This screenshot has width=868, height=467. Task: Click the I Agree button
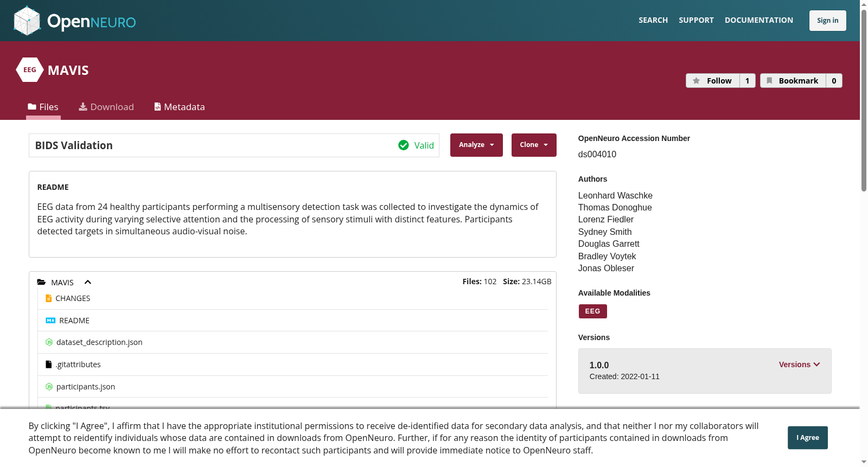(808, 438)
